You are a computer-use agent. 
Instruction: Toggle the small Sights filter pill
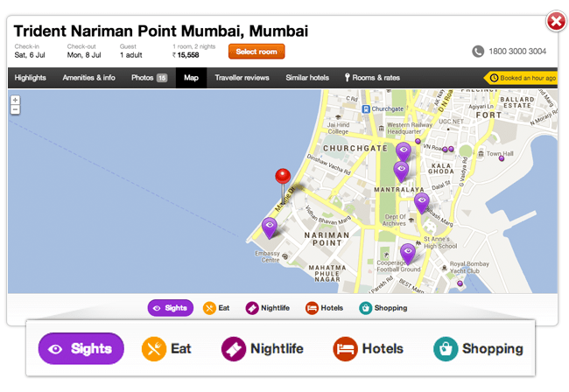170,308
